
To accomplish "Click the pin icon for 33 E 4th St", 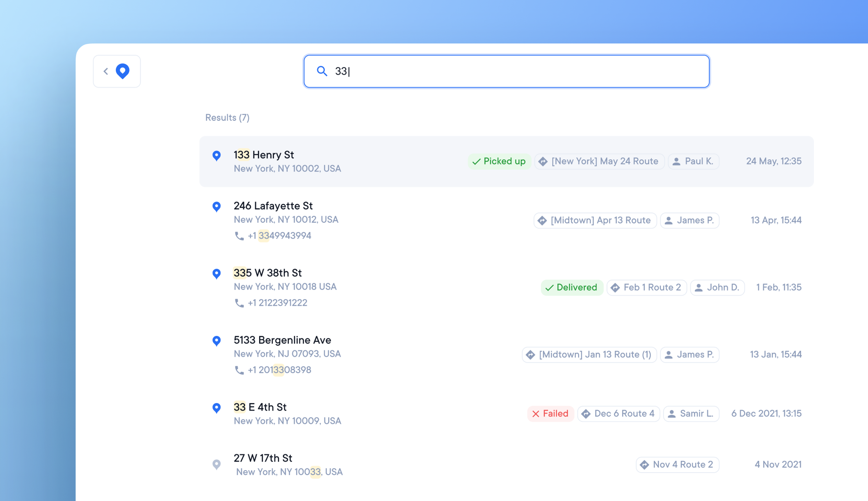I will pos(216,408).
